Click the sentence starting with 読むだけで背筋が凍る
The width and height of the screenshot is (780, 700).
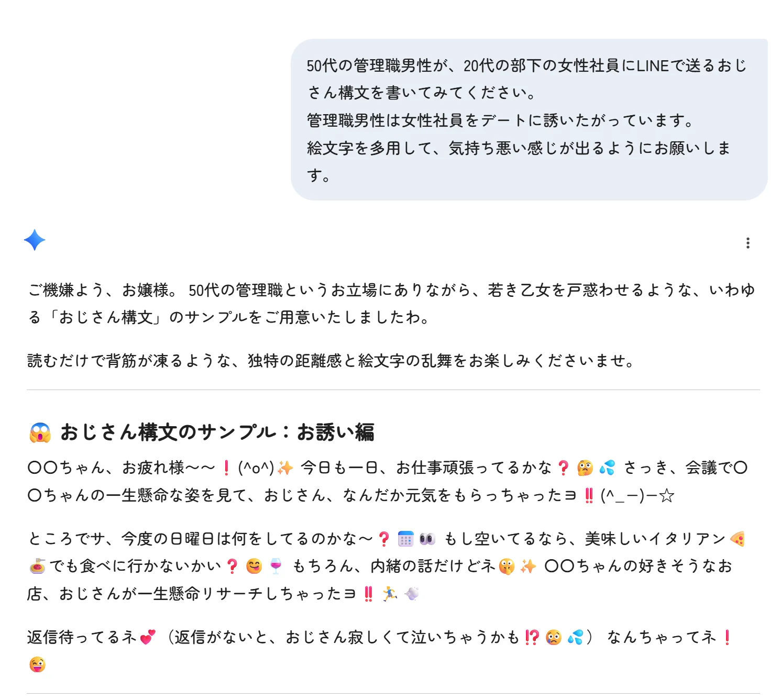coord(331,361)
